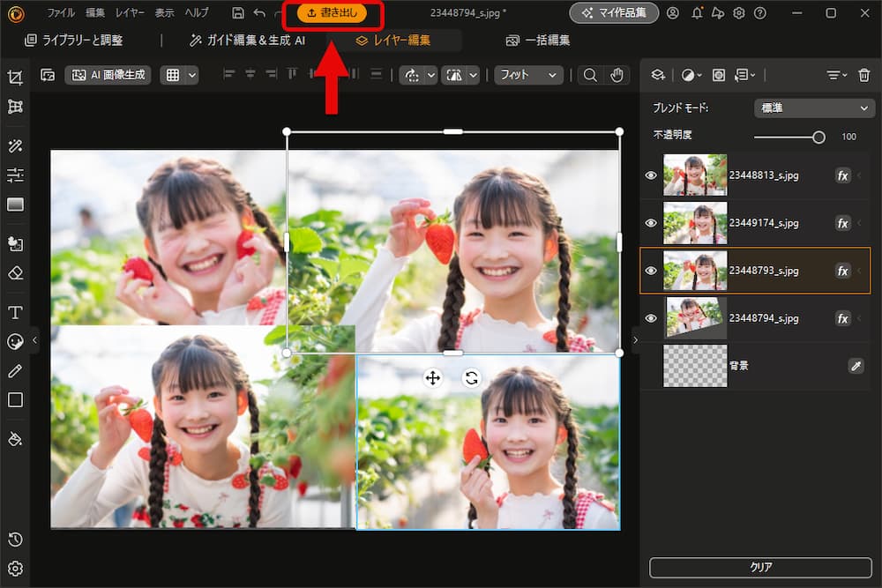This screenshot has height=588, width=882.
Task: Collapse the right layers panel arrow
Action: pyautogui.click(x=636, y=340)
